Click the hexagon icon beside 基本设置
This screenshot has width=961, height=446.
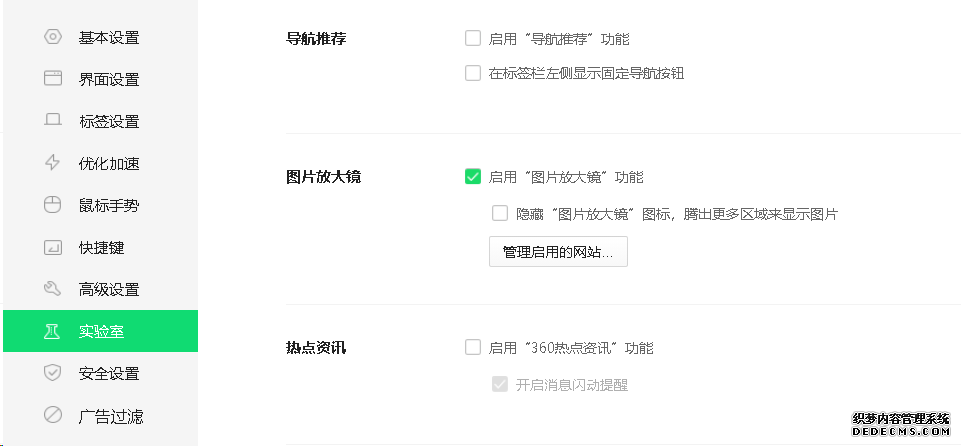pyautogui.click(x=53, y=38)
